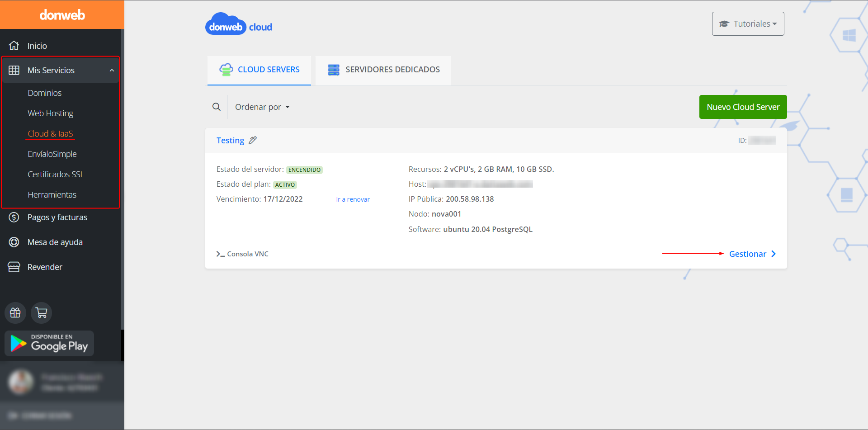The image size is (868, 430).
Task: Click the Mis Servicios grid icon
Action: coord(14,70)
